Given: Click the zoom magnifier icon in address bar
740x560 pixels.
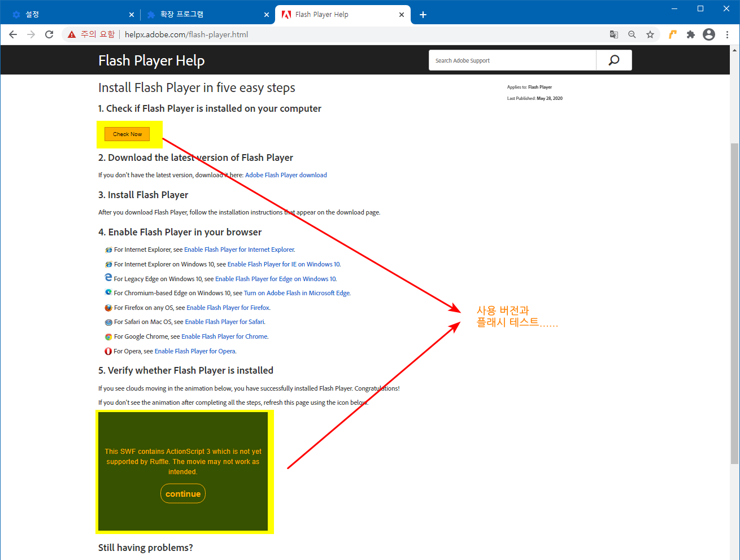Looking at the screenshot, I should [632, 34].
